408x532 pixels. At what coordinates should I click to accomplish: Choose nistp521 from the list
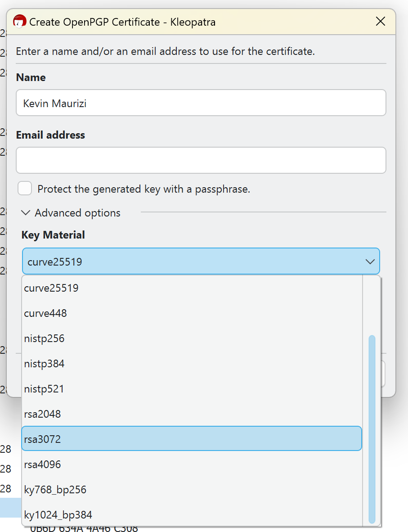coord(44,389)
